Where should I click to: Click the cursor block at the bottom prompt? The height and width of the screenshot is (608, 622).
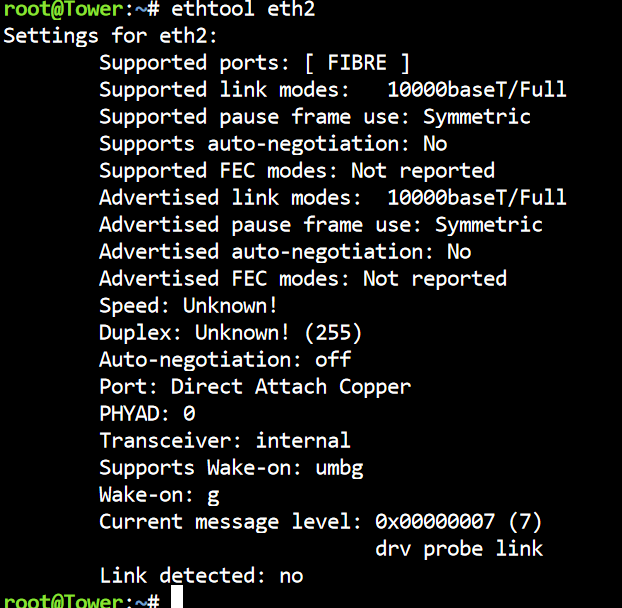177,596
